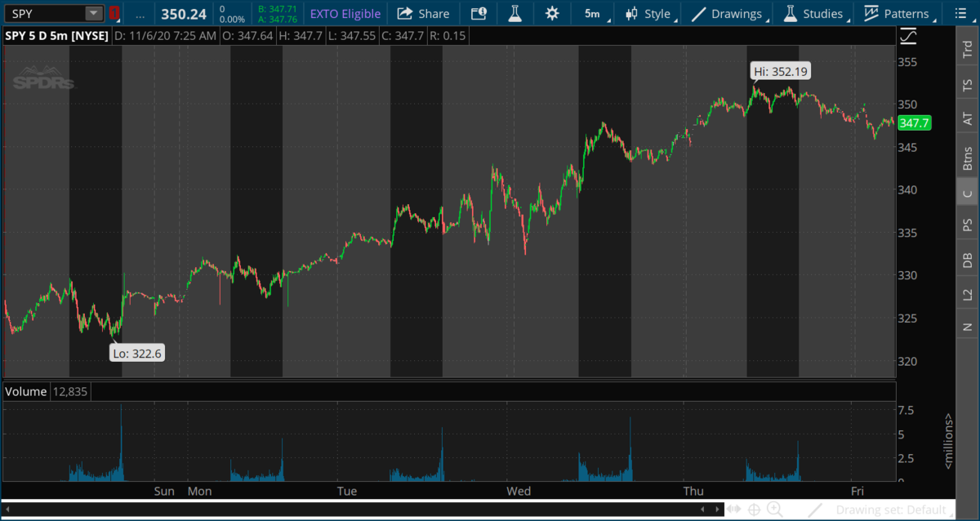980x521 pixels.
Task: Click the Studies flask icon
Action: tap(789, 14)
